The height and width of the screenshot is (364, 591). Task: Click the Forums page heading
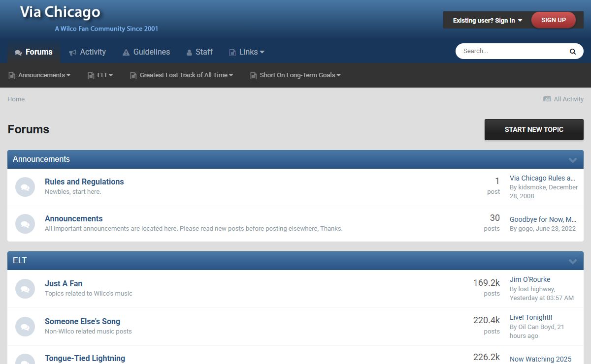pos(29,129)
